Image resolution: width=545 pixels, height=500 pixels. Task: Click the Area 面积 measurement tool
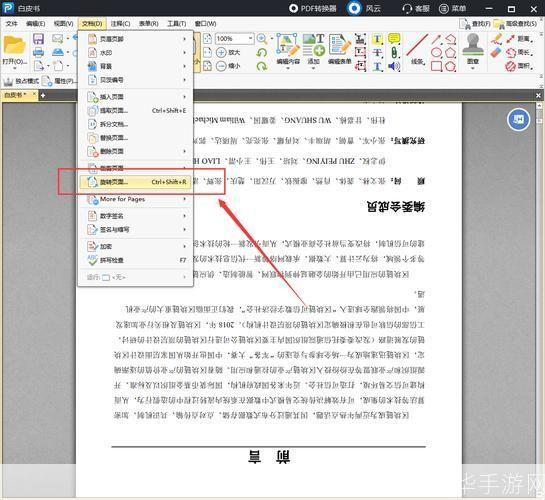click(519, 66)
